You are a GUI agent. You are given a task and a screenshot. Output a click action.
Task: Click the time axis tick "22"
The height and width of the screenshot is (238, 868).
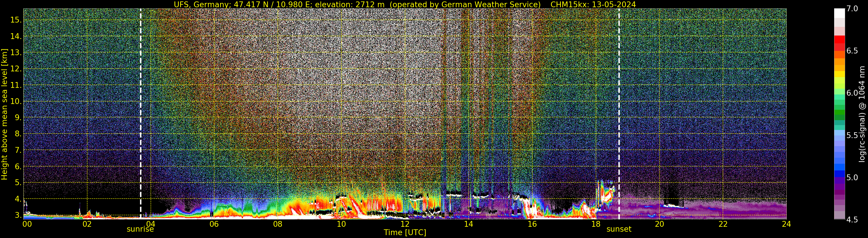[x=723, y=224]
